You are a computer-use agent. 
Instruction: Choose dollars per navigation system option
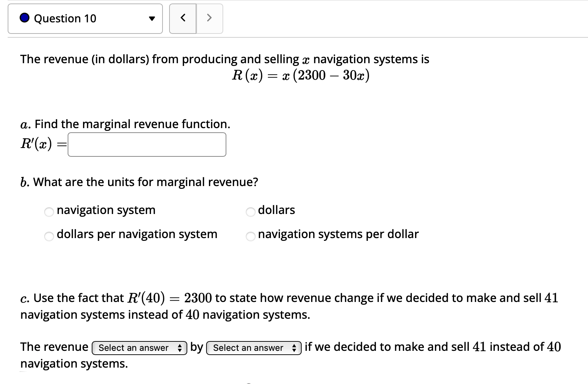click(49, 236)
